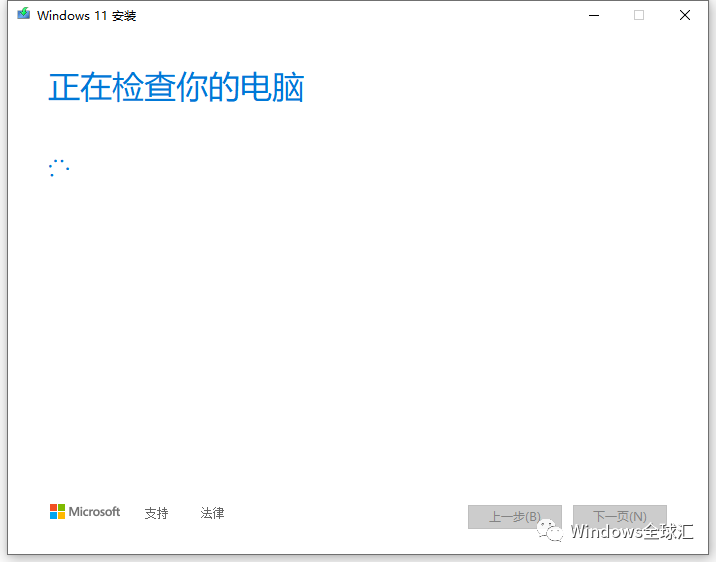Minimize the Windows 11 安装 window
The image size is (716, 562).
point(594,16)
